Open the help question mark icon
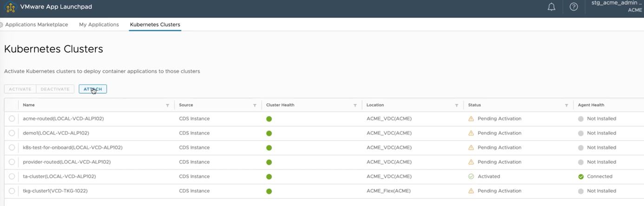This screenshot has width=644, height=206. point(574,7)
